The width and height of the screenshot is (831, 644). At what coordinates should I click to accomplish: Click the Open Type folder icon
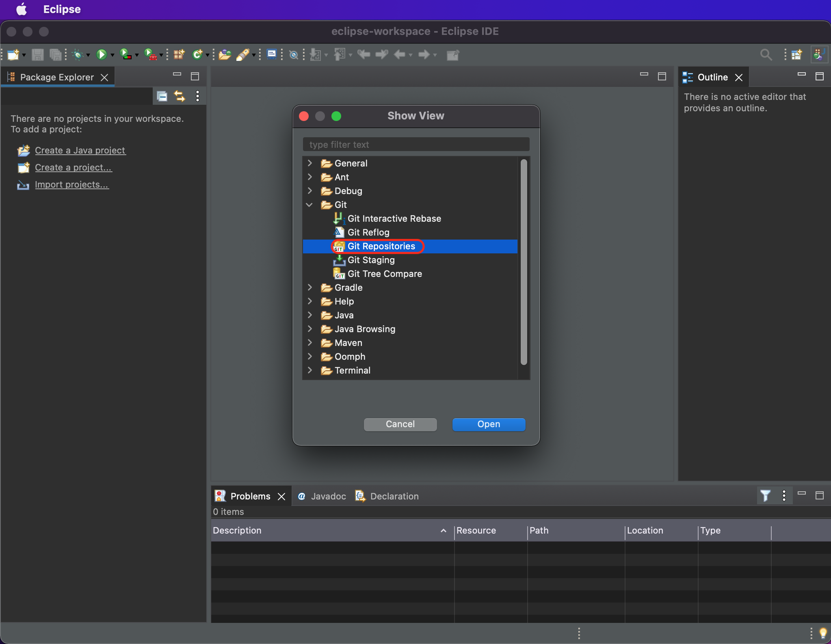225,54
